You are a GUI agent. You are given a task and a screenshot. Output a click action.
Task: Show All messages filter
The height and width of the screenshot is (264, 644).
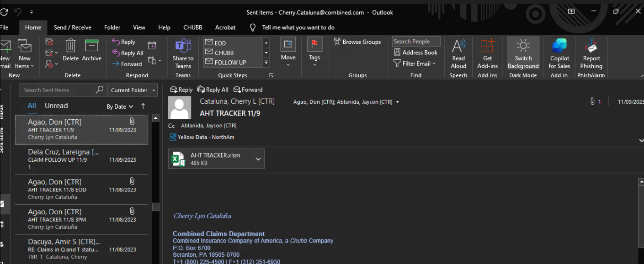coord(32,106)
